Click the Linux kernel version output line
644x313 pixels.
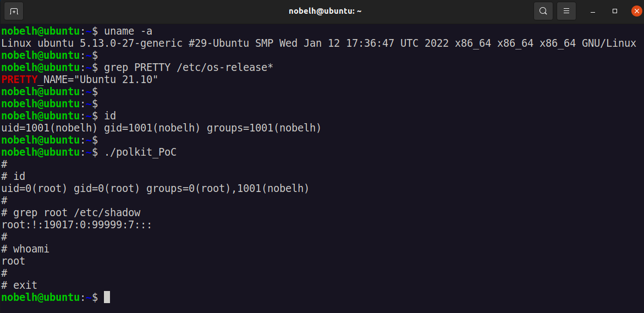pyautogui.click(x=318, y=43)
